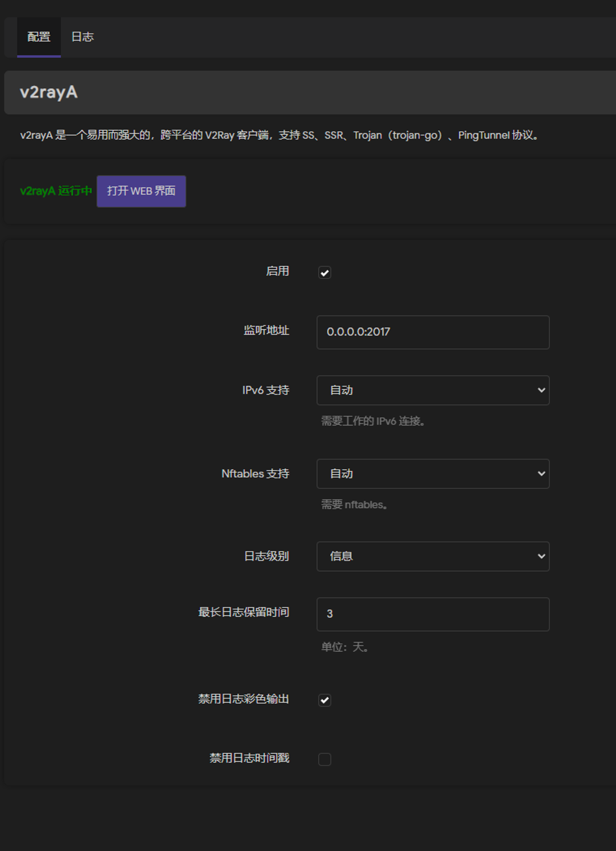The height and width of the screenshot is (851, 616).
Task: Uncheck the 启用 checkbox
Action: pyautogui.click(x=324, y=272)
